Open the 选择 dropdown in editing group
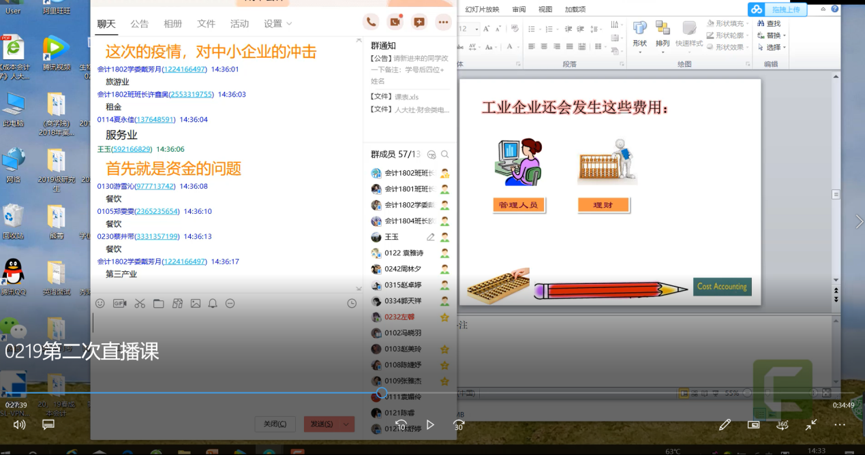 pos(772,47)
